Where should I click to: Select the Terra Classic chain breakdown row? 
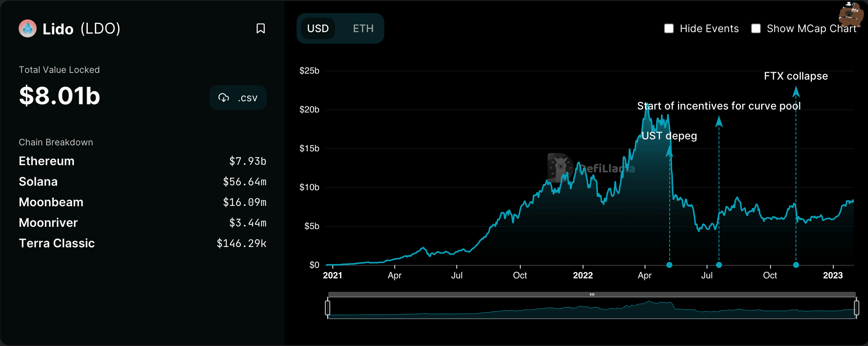click(143, 243)
